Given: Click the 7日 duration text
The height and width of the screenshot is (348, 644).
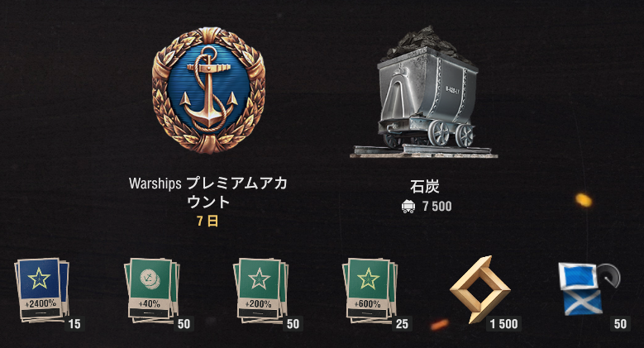Looking at the screenshot, I should click(x=208, y=221).
